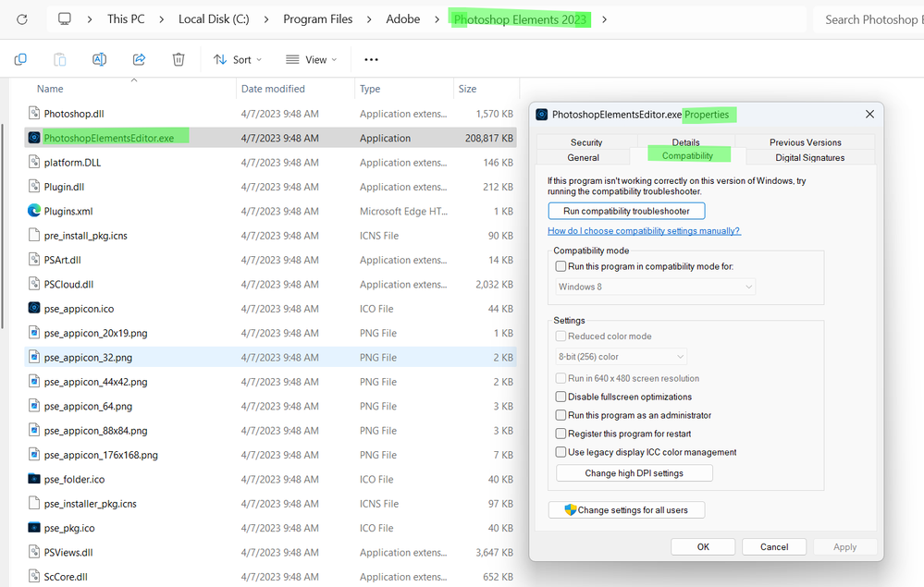Switch to the Previous Versions tab
The height and width of the screenshot is (587, 924).
pyautogui.click(x=805, y=141)
